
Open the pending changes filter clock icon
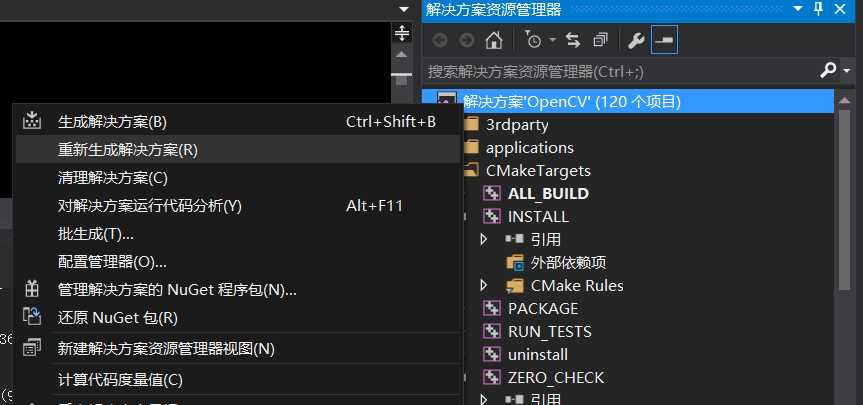(534, 40)
